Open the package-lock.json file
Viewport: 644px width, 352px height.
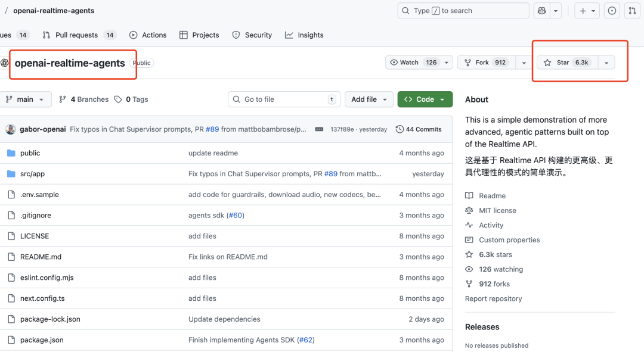[50, 319]
